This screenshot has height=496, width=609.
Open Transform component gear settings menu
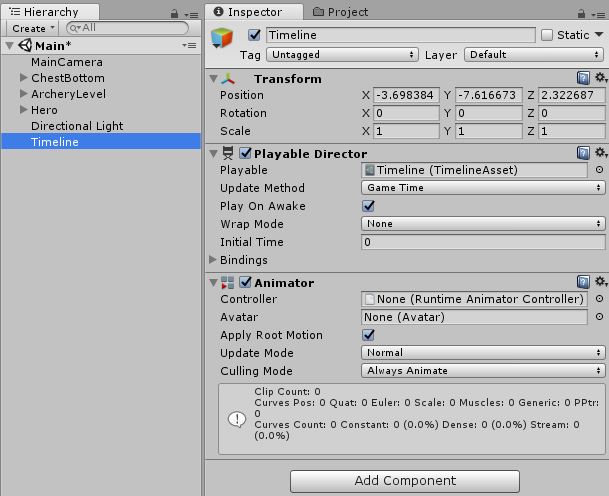click(601, 78)
